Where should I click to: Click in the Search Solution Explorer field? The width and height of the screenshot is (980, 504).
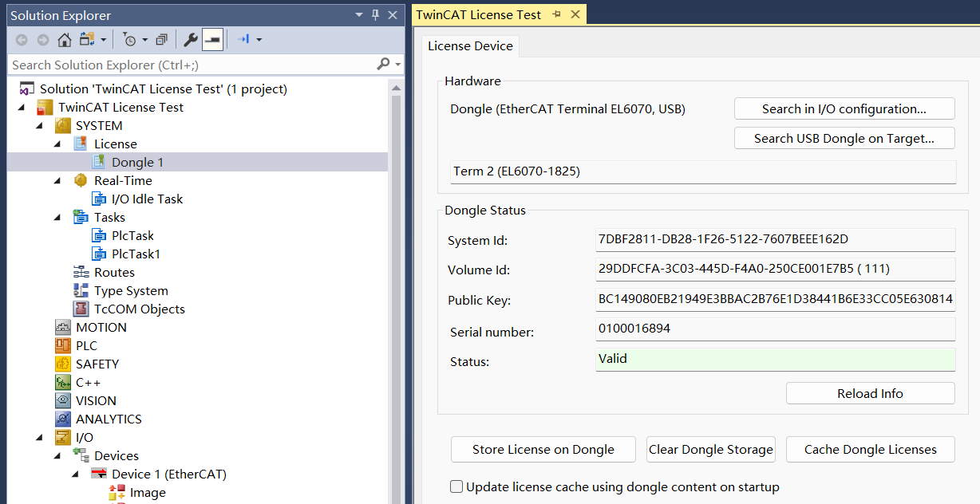[192, 65]
